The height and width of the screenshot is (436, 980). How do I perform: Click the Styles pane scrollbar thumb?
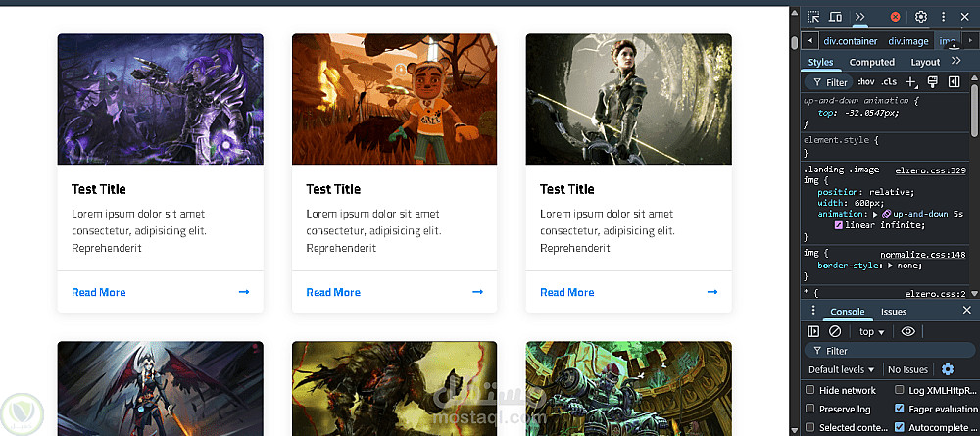tap(974, 110)
